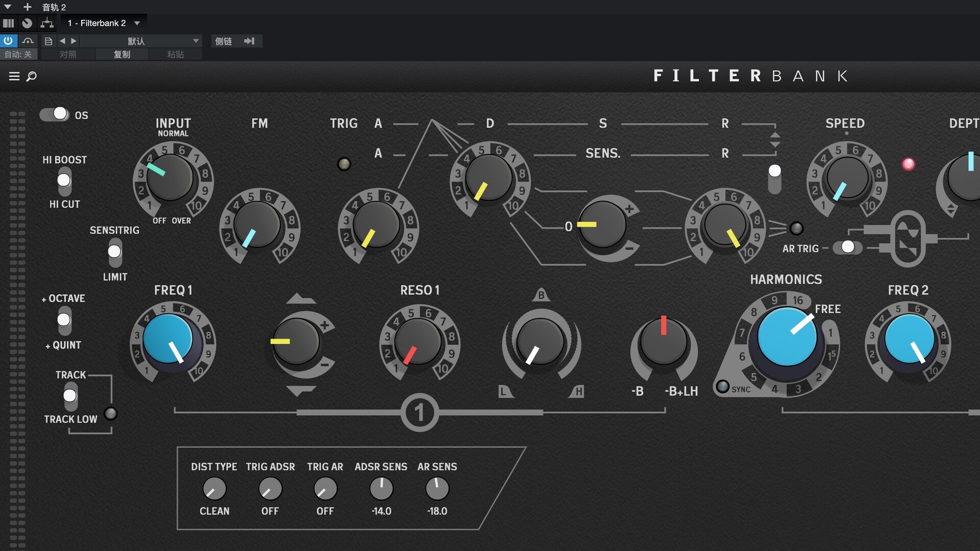
Task: Toggle the TRACK / TRACK LOW switch
Action: pos(70,397)
